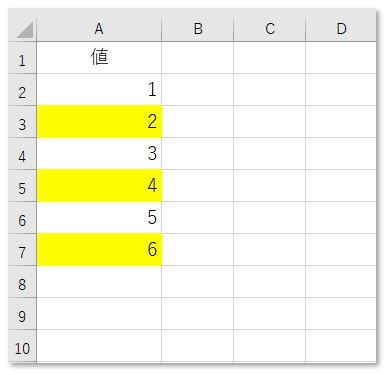The image size is (385, 375).
Task: Click yellow cell with value 6
Action: (99, 250)
